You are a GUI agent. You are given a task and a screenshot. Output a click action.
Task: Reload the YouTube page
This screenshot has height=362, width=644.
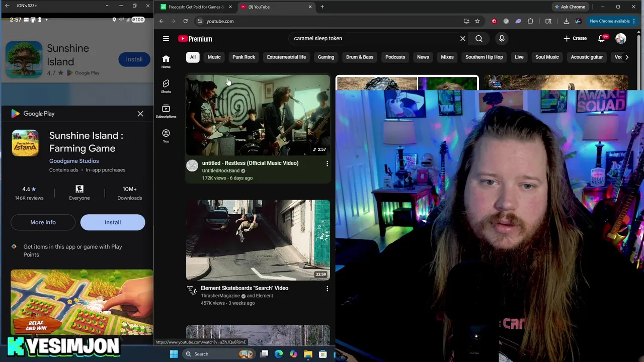[x=185, y=21]
